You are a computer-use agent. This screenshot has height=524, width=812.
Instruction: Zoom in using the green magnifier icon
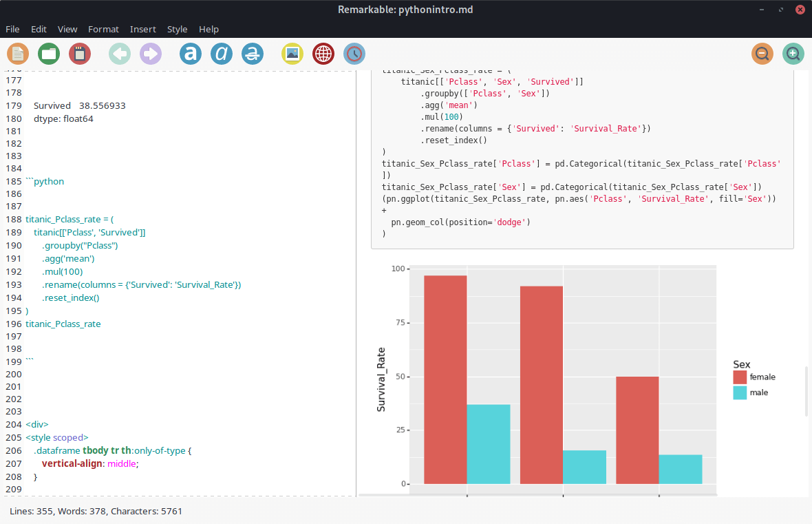tap(793, 54)
